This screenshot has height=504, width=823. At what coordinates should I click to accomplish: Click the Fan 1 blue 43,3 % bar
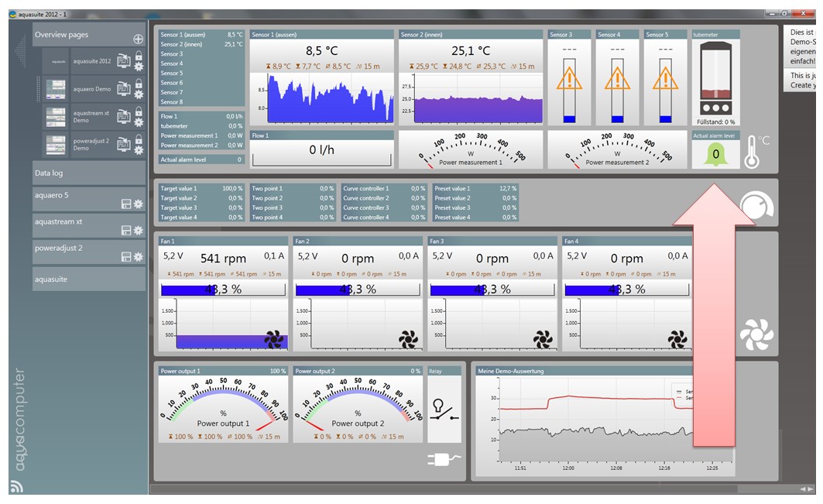(223, 290)
